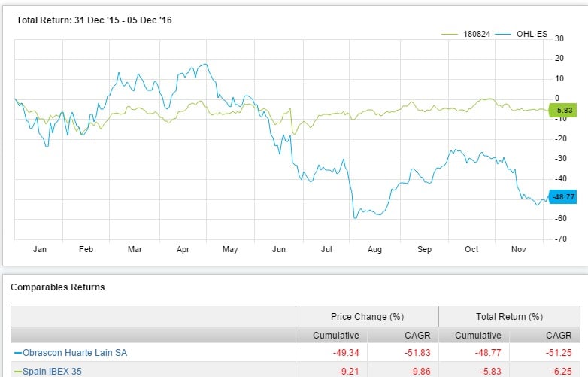
Task: Select the Total Return (%) column header
Action: [509, 316]
